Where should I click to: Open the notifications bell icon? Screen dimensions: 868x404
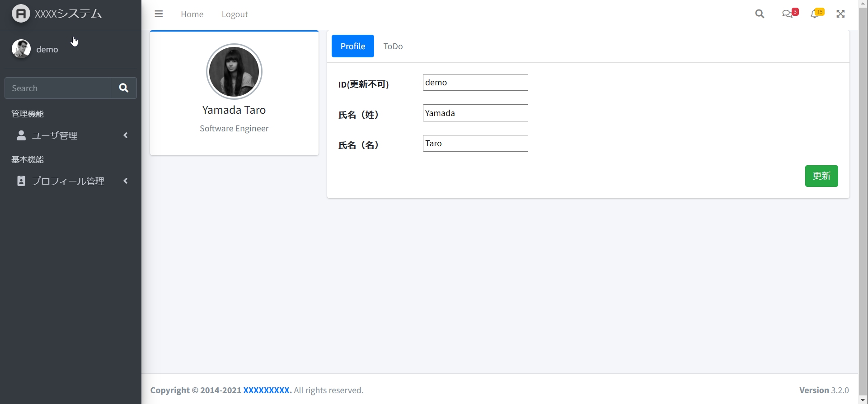(815, 14)
